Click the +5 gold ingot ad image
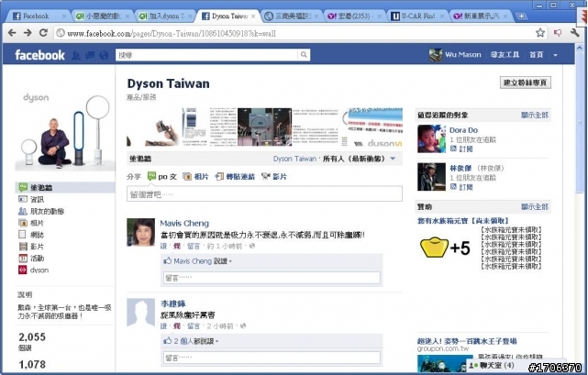This screenshot has width=588, height=375. 444,248
